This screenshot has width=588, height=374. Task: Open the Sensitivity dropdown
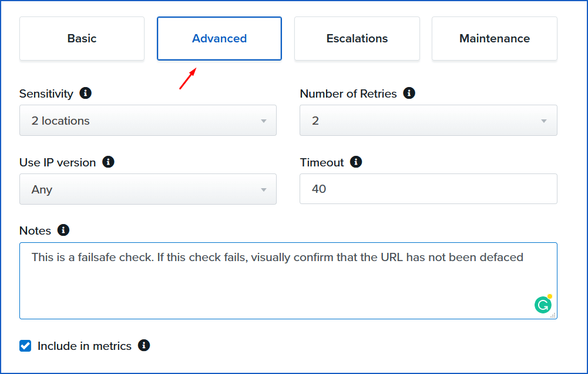tap(148, 121)
